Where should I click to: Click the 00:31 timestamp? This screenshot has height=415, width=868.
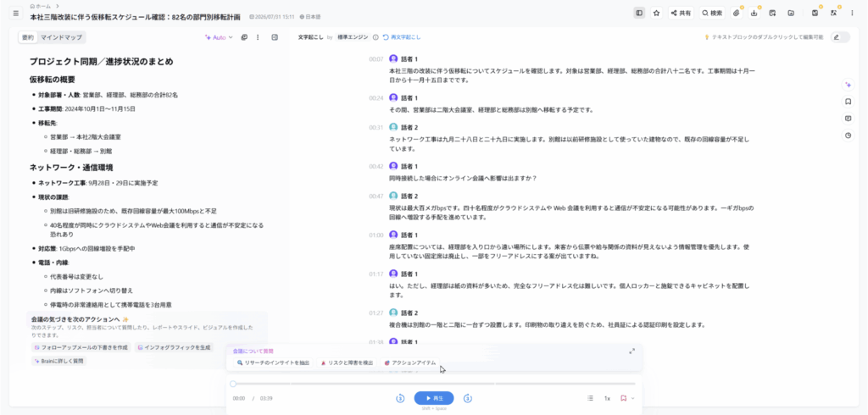pos(376,127)
